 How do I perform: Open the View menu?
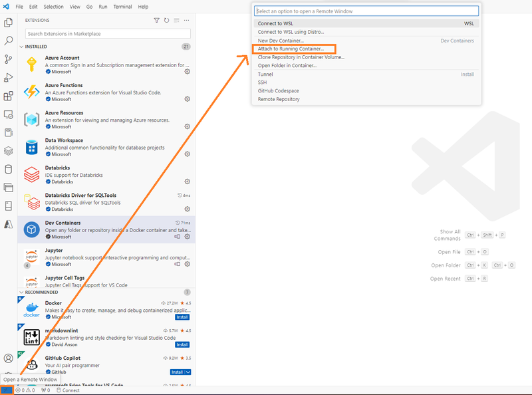tap(75, 7)
